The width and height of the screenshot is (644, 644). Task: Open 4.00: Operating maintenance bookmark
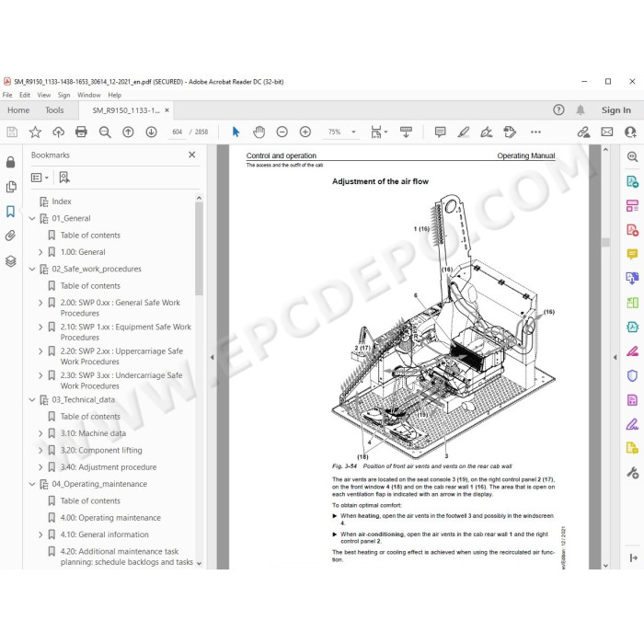[110, 517]
